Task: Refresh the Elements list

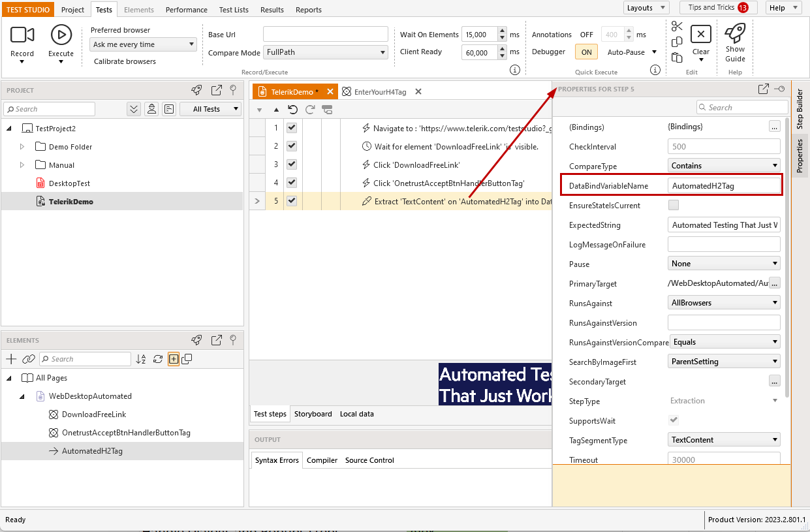Action: (157, 359)
